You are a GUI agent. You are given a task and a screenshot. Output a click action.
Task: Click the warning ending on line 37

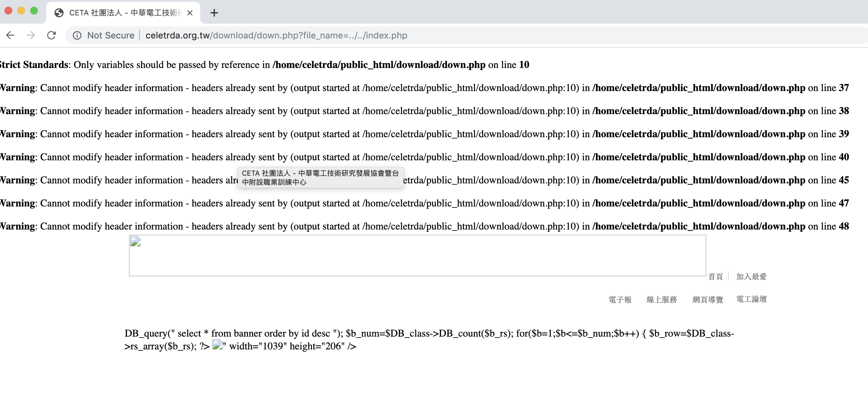(424, 88)
